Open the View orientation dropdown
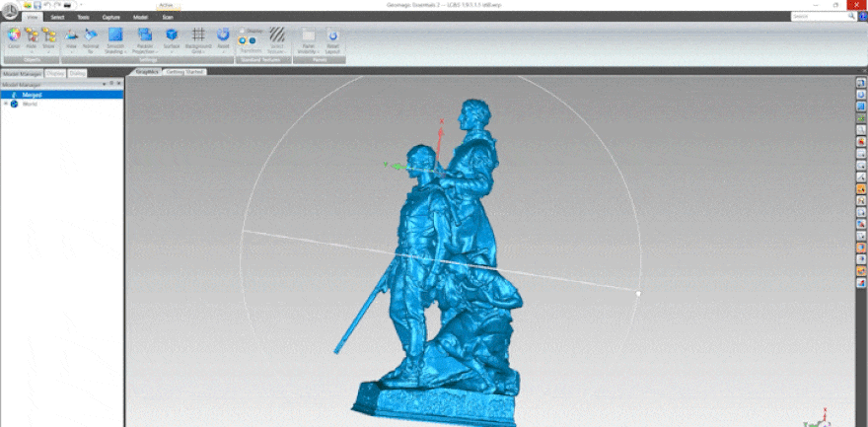 (x=71, y=39)
